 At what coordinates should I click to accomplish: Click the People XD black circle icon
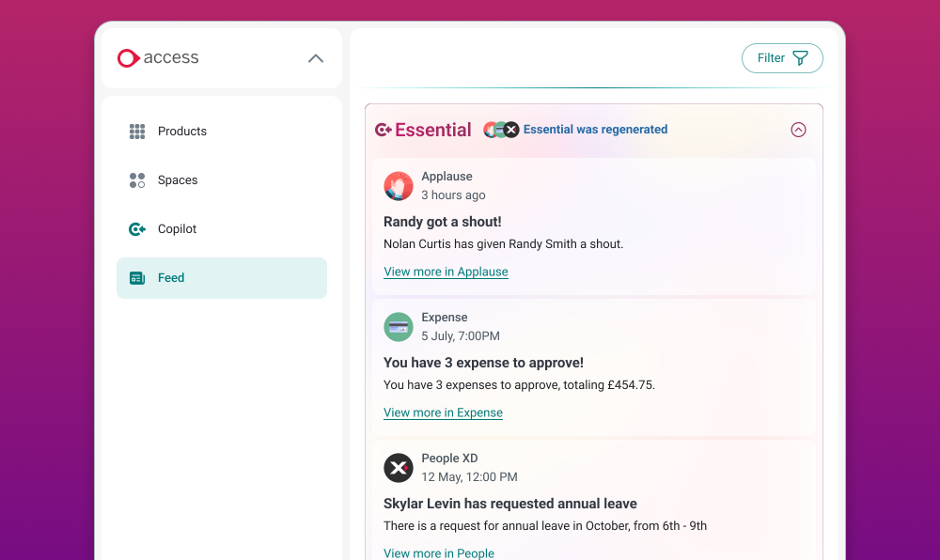pos(398,468)
